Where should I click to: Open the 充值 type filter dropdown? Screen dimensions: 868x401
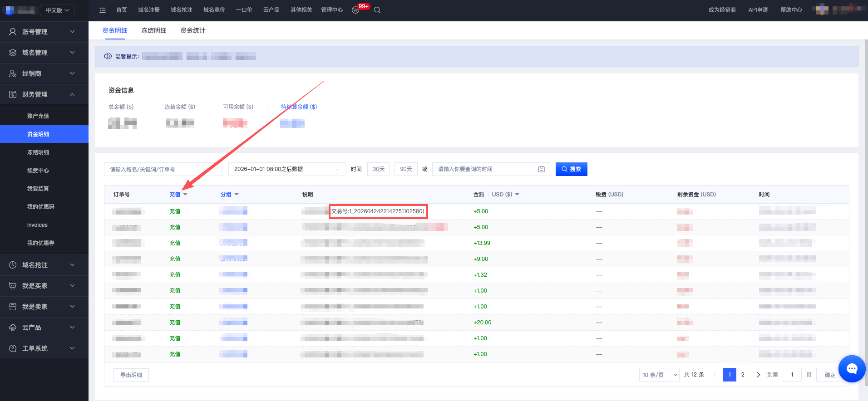[x=178, y=195]
